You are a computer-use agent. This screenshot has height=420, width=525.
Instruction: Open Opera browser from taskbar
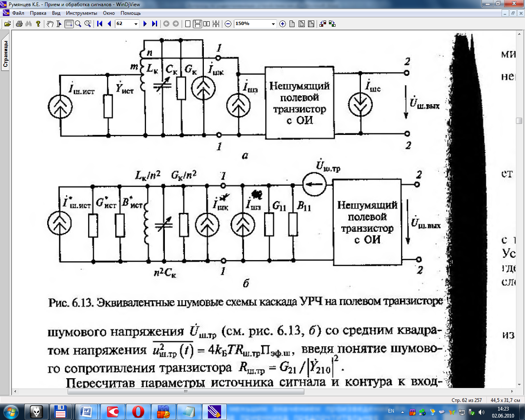click(138, 411)
